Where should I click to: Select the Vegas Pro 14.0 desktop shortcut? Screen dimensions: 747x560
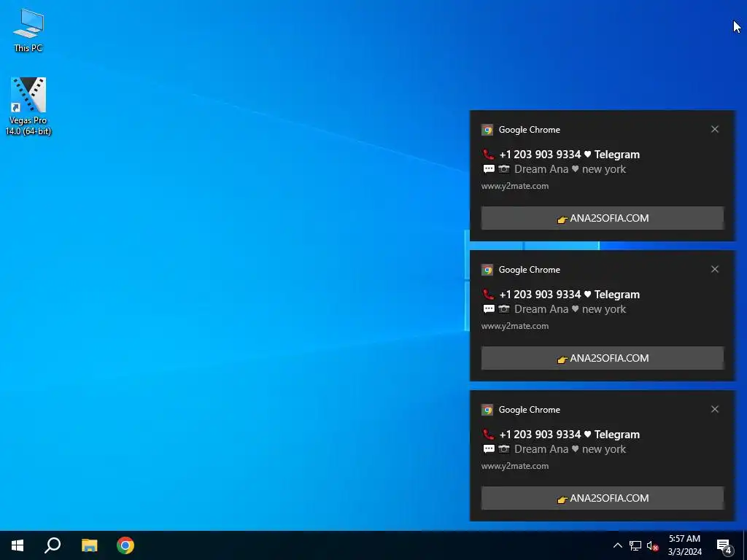[28, 106]
